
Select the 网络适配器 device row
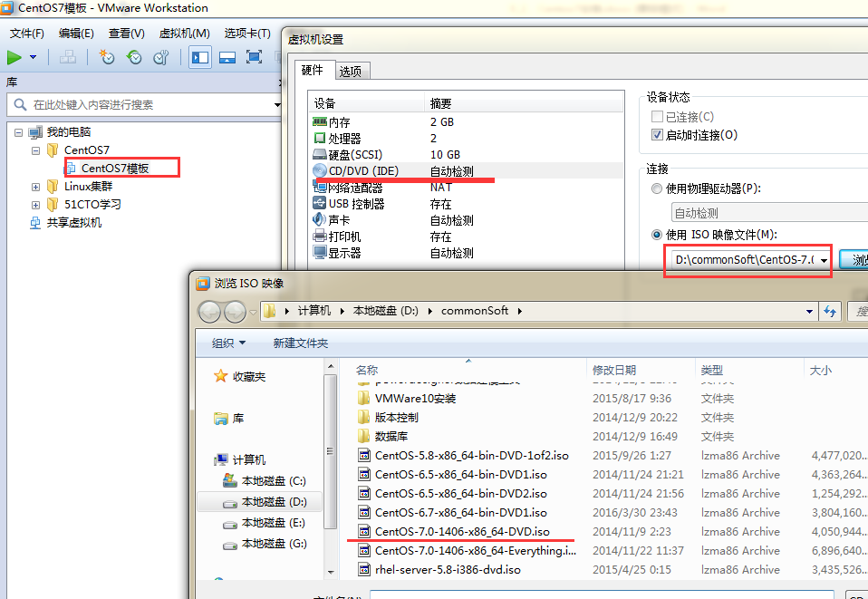coord(466,187)
